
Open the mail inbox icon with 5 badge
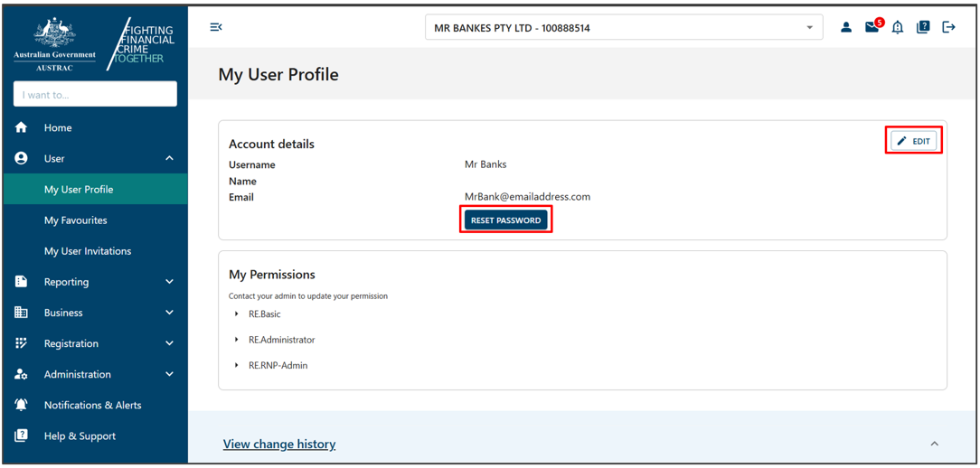pyautogui.click(x=873, y=26)
